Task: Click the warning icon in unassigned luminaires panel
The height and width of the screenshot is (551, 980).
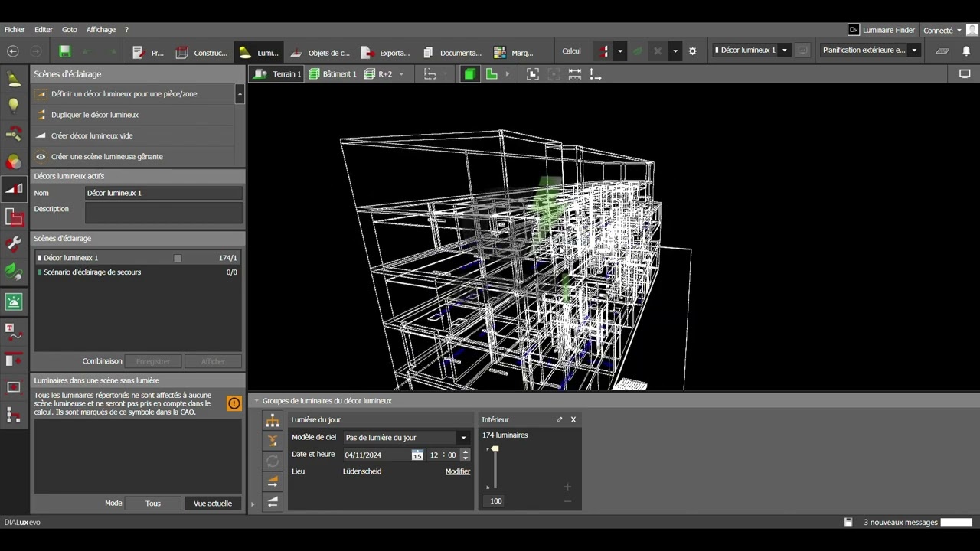Action: point(234,403)
